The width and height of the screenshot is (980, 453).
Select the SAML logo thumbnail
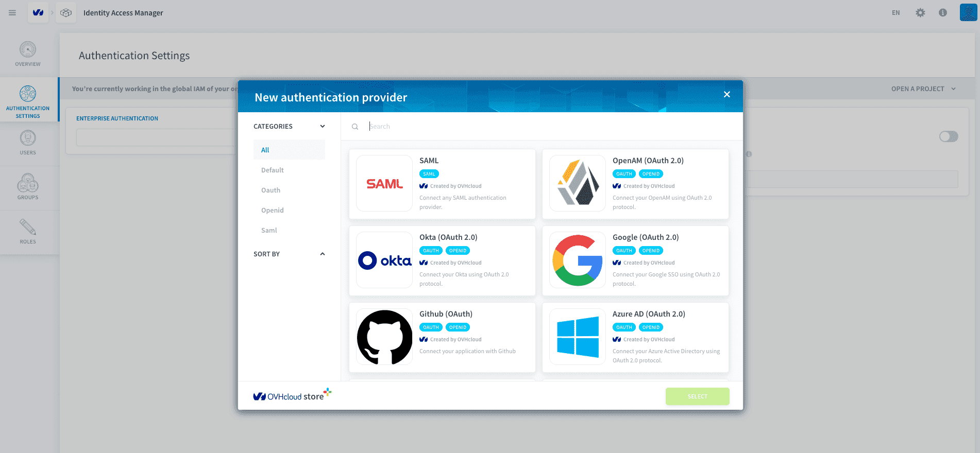384,183
